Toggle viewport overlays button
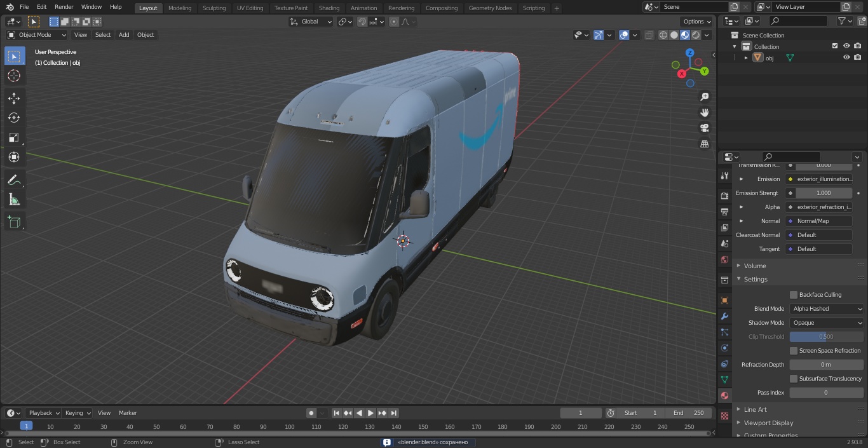The image size is (868, 448). click(624, 35)
